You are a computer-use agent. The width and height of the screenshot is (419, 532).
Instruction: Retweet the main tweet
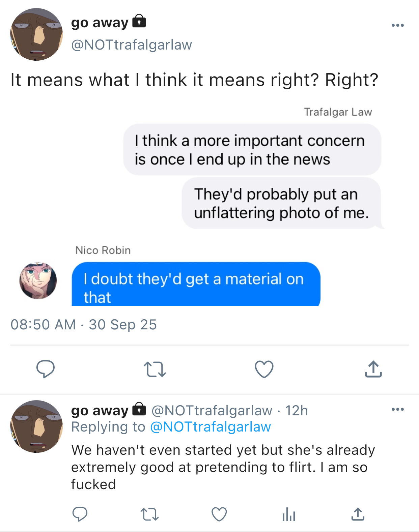click(155, 369)
